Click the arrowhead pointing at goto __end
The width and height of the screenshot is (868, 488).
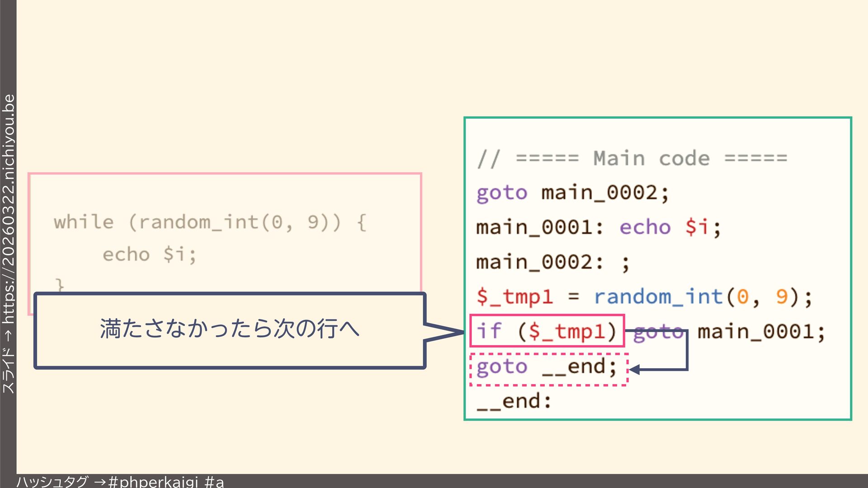pos(635,370)
